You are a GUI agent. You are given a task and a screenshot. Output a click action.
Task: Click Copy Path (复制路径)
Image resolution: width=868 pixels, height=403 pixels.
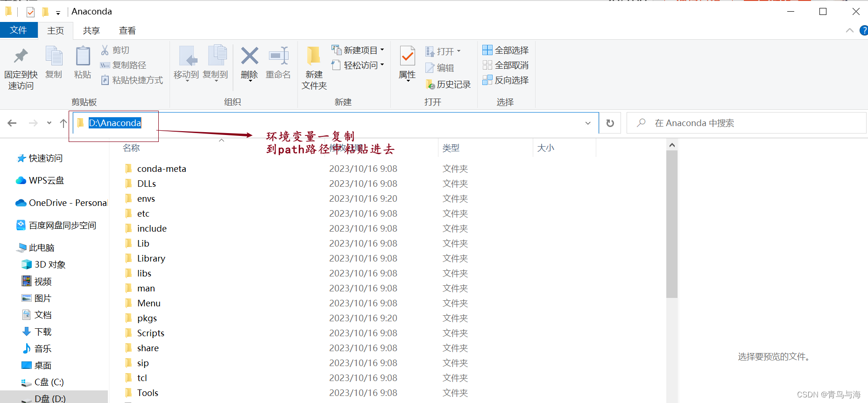[x=123, y=65]
